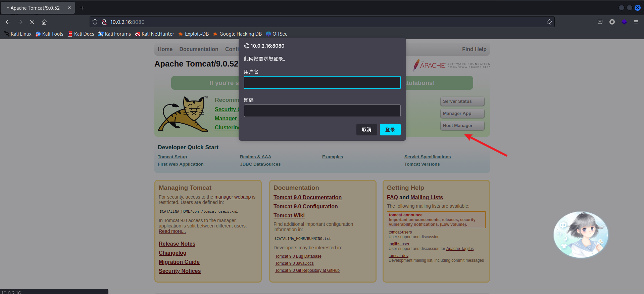Click the 登录 sign-in button
The image size is (644, 294).
[390, 129]
